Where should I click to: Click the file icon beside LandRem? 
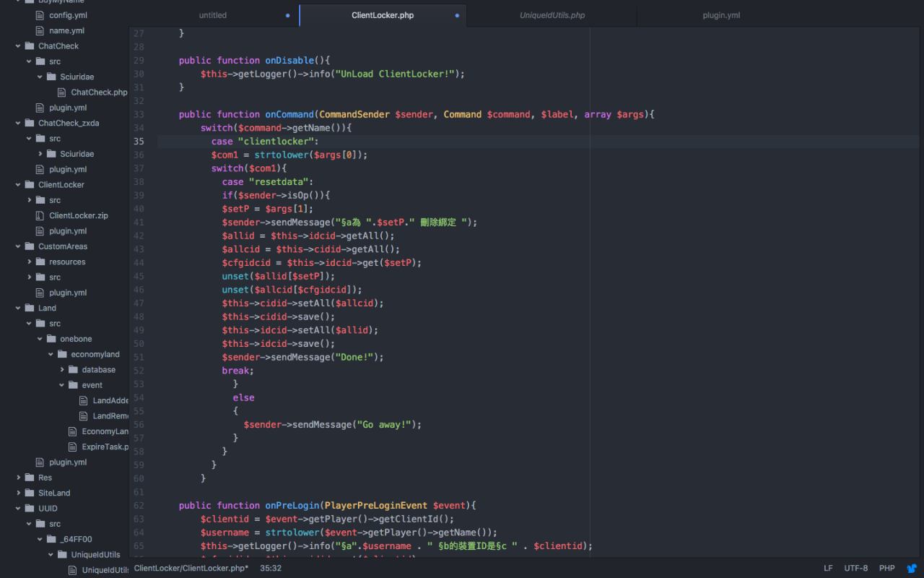(x=84, y=415)
